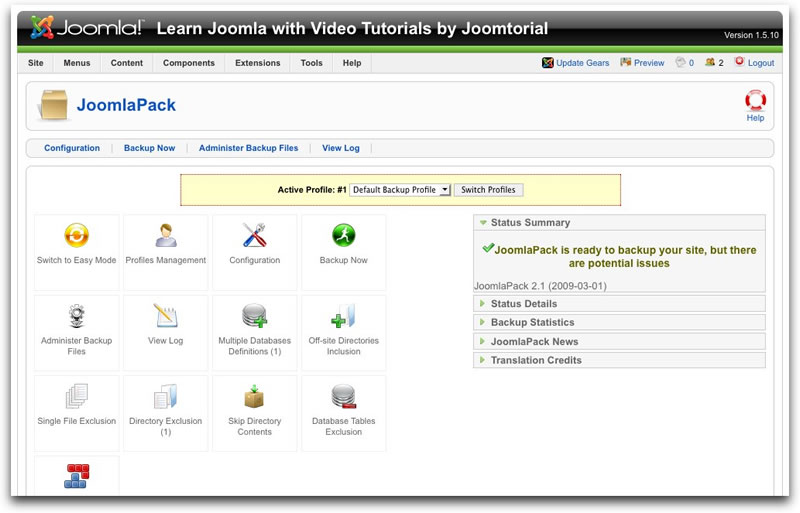Open the Extensions menu
This screenshot has height=513, width=800.
point(258,63)
